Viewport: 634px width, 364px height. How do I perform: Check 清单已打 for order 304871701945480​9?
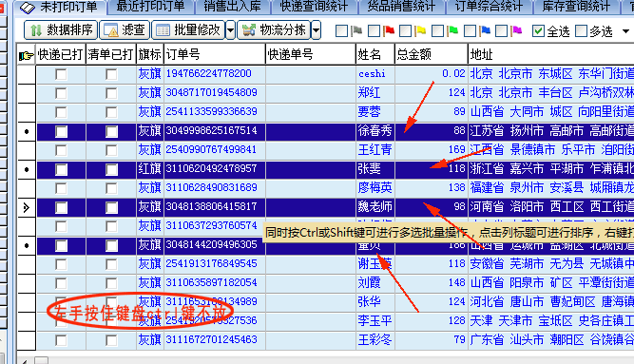(111, 93)
